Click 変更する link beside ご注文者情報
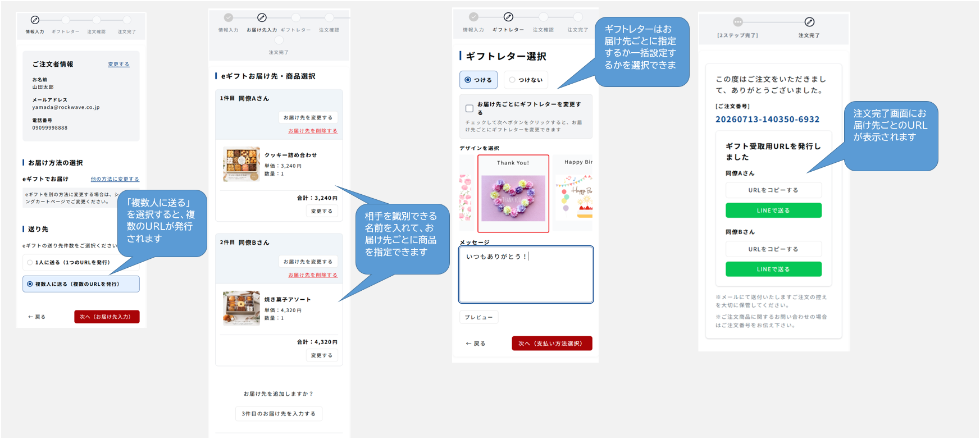The height and width of the screenshot is (439, 980). 118,65
